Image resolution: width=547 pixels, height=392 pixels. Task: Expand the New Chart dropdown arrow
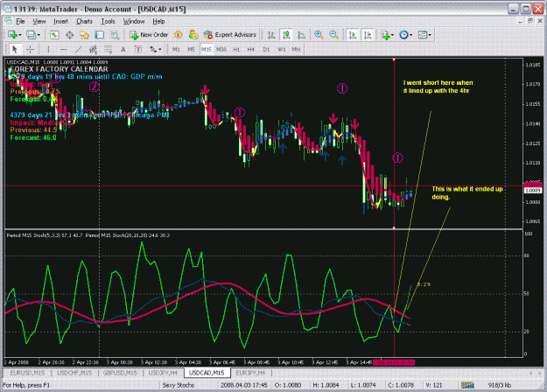(20, 35)
